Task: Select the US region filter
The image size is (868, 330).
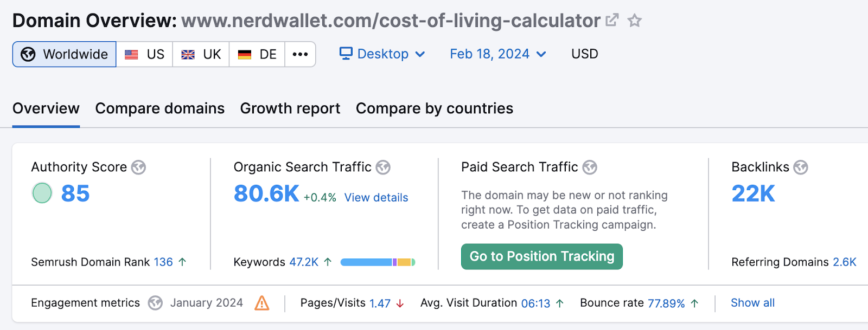Action: 145,54
